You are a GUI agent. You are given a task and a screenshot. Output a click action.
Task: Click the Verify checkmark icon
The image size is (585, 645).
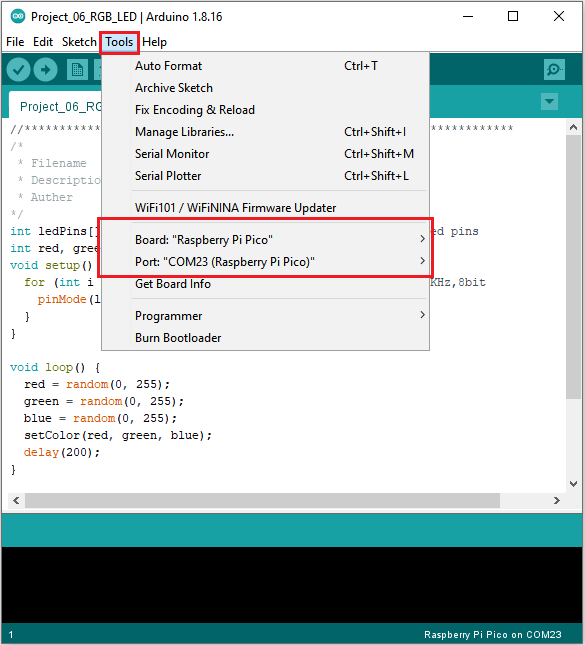(x=19, y=70)
